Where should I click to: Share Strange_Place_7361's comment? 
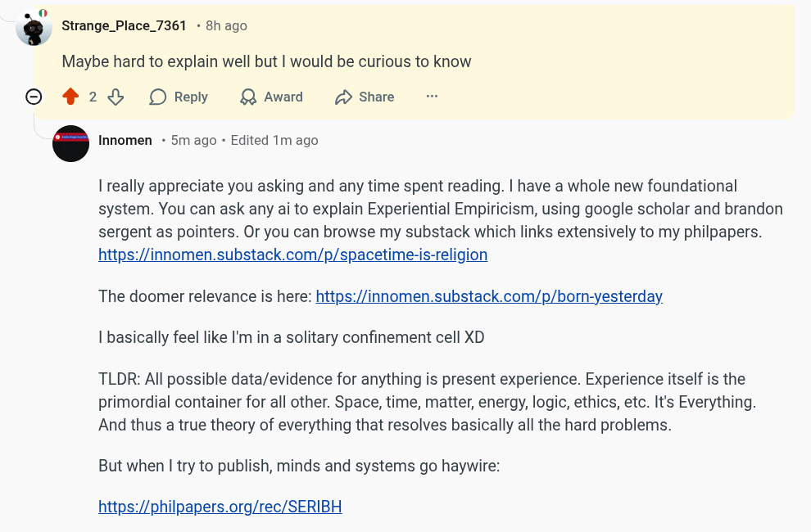pyautogui.click(x=364, y=97)
